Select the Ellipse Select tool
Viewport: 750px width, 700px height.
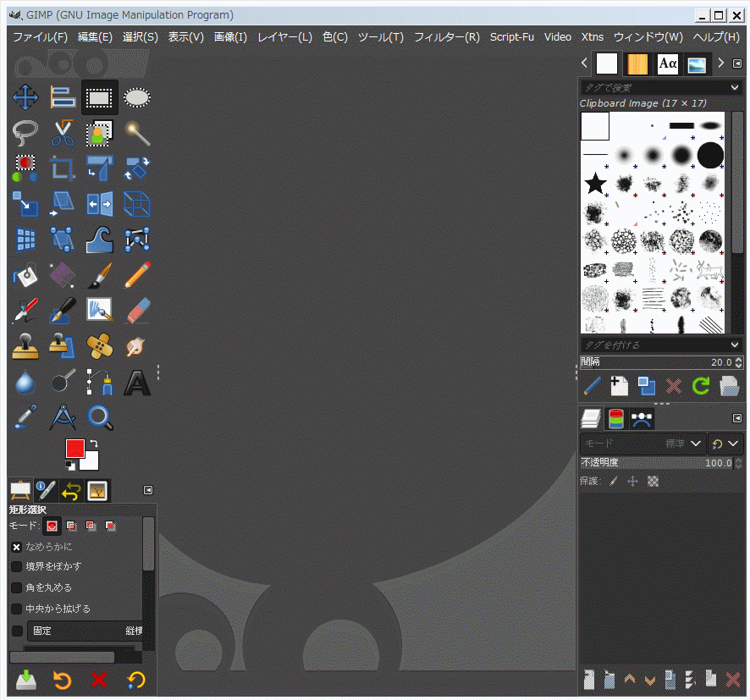click(137, 97)
